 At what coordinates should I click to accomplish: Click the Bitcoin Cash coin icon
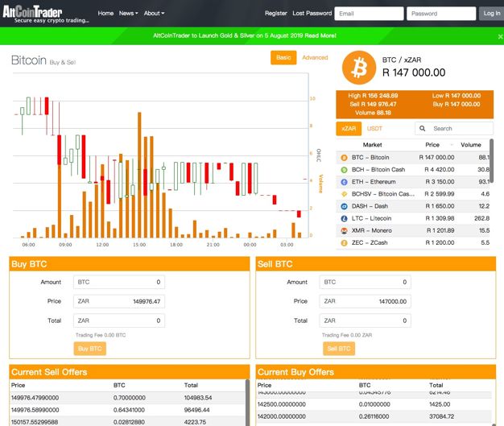point(344,170)
